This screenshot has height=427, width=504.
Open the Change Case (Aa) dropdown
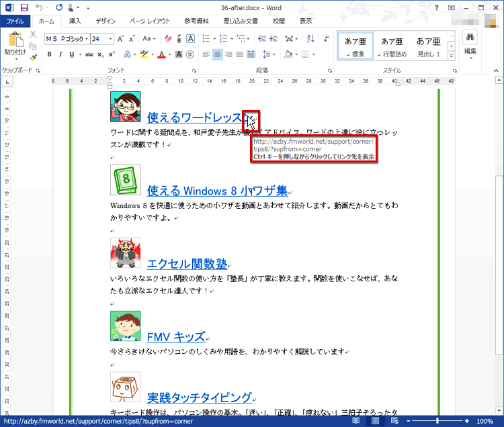pos(149,39)
